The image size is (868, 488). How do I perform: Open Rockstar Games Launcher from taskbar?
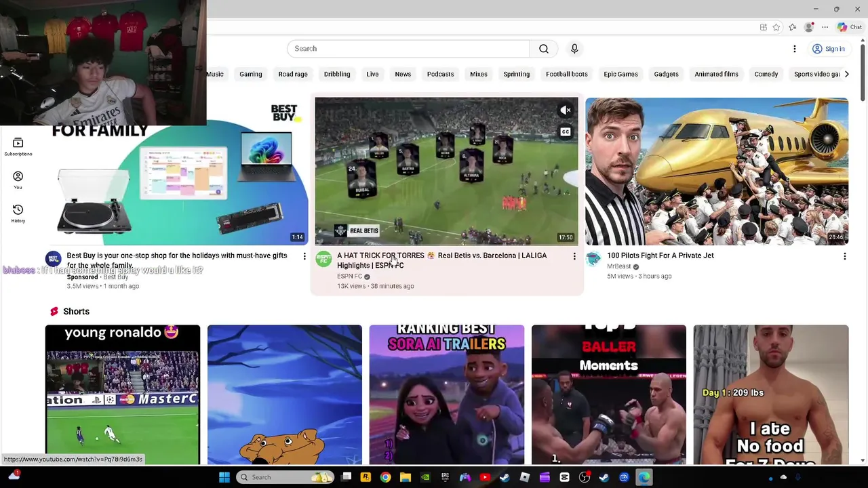pos(366,477)
